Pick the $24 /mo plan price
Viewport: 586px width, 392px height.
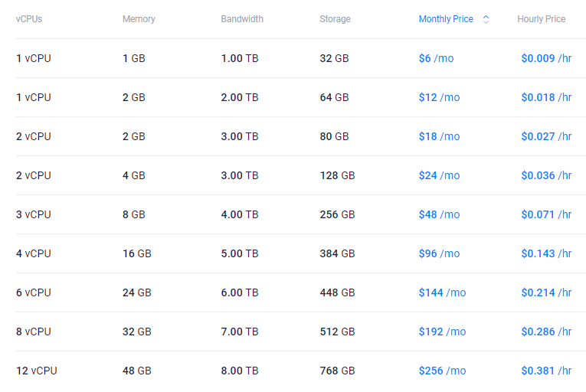[439, 175]
